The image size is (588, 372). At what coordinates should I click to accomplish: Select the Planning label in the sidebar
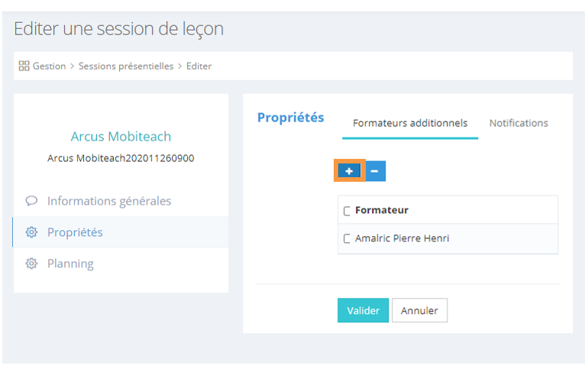(x=70, y=264)
